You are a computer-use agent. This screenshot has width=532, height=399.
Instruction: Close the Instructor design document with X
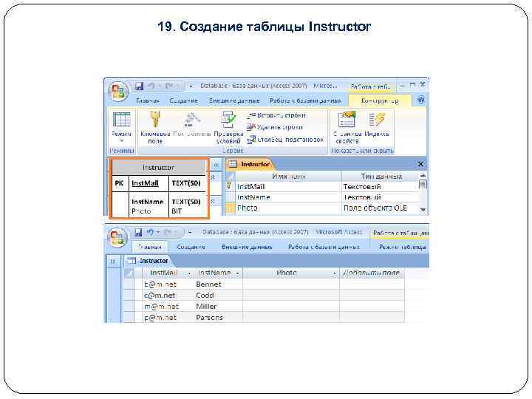[x=420, y=164]
